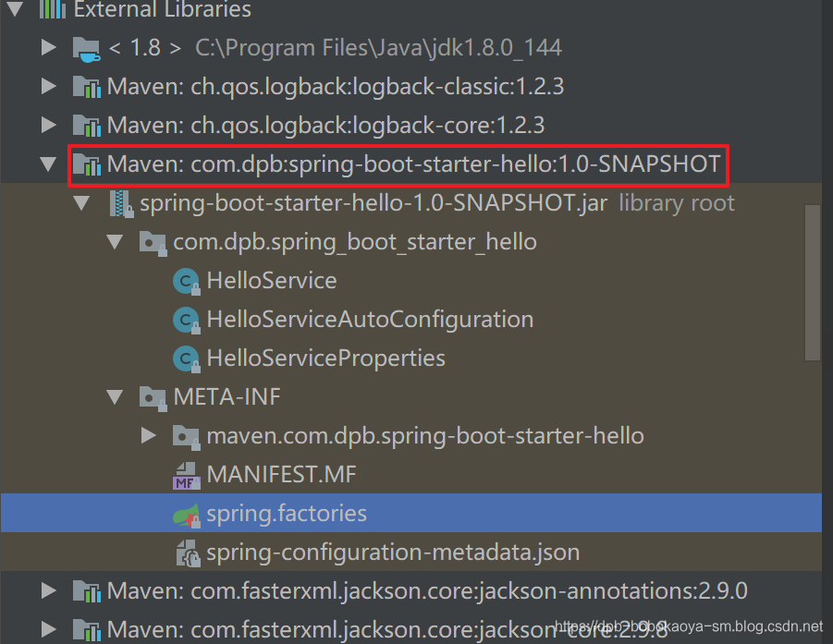Select Maven: ch.qos.logback:logback-classic:1.2.3
The width and height of the screenshot is (833, 644).
(x=336, y=87)
